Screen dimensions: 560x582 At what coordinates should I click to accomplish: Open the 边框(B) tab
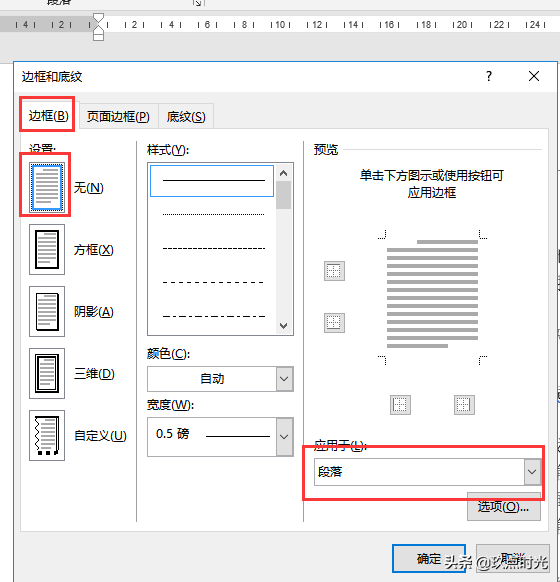[48, 116]
